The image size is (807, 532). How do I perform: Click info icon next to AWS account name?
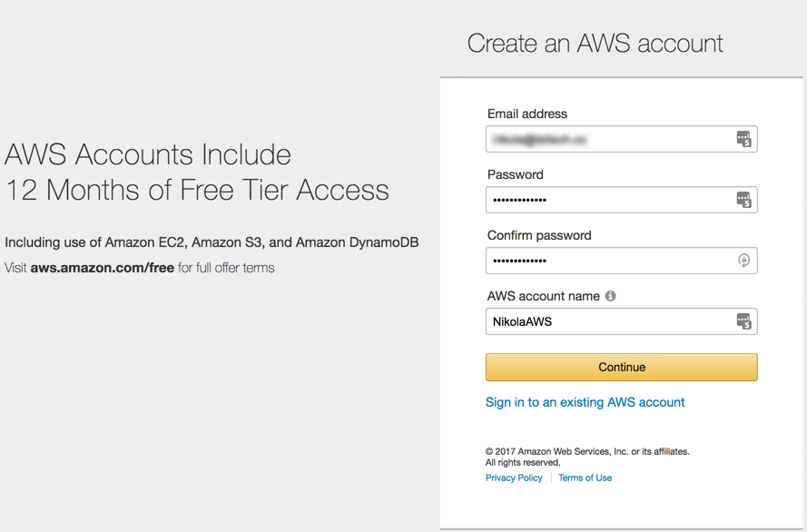610,296
